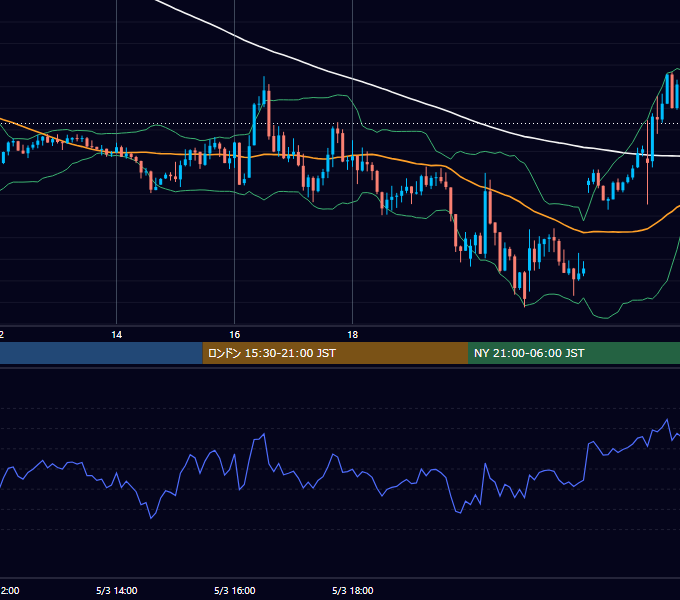Click the 16 hour label on price chart
Screen dimensions: 680x600
coord(235,335)
